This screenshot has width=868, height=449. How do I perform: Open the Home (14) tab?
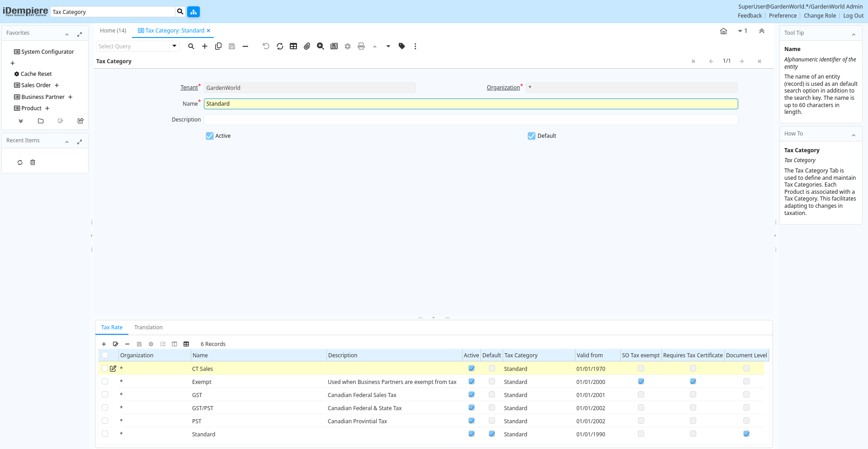point(113,31)
